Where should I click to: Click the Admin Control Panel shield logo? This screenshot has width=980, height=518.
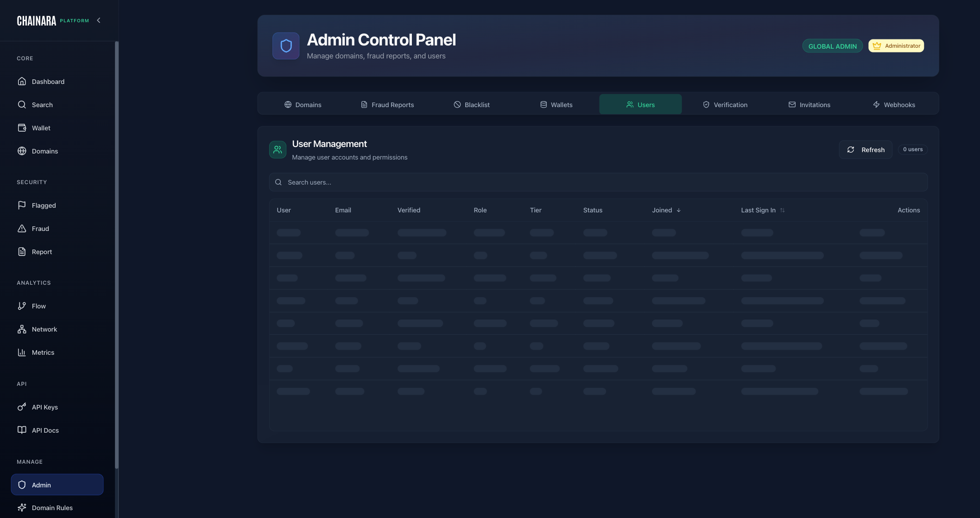pyautogui.click(x=286, y=46)
